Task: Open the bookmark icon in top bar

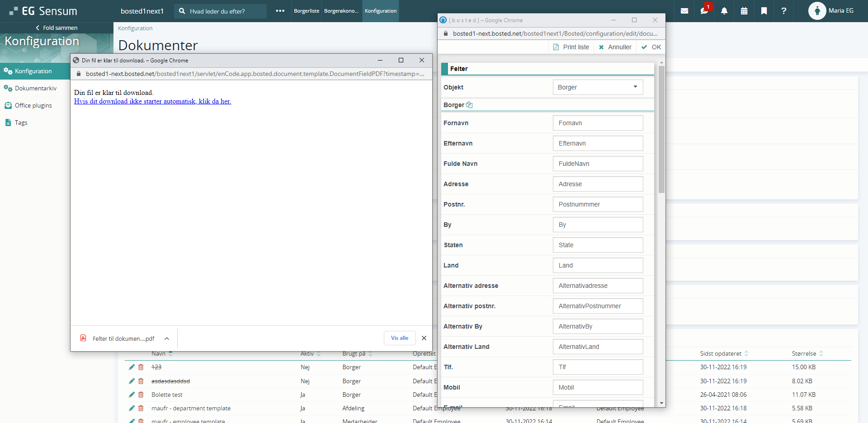Action: (x=764, y=11)
